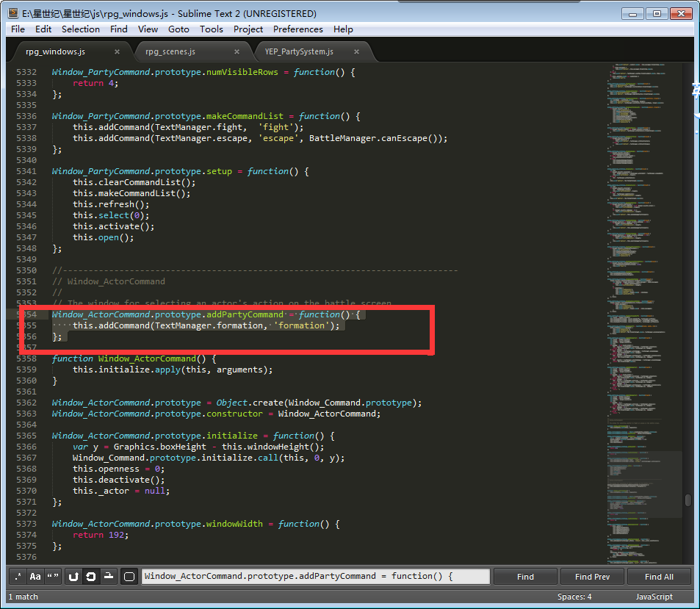Toggle wrap-around search icon
This screenshot has height=609, width=700.
coord(91,577)
